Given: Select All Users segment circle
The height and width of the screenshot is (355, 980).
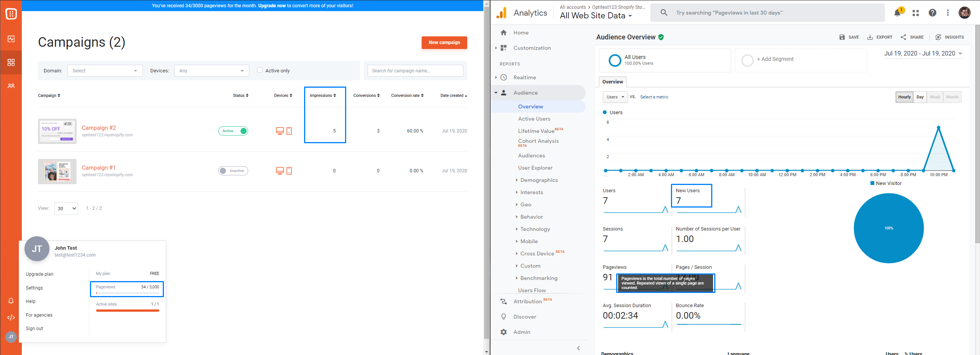Looking at the screenshot, I should tap(615, 60).
